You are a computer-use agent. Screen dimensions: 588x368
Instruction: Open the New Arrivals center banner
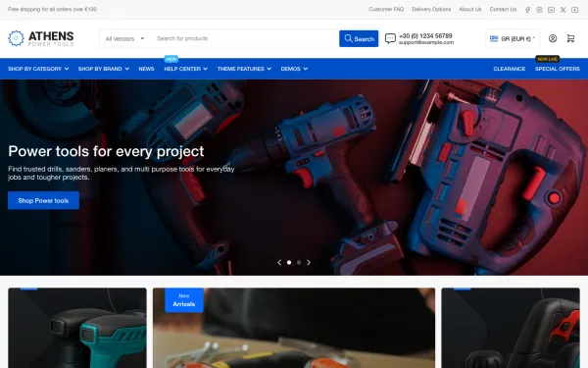pyautogui.click(x=294, y=328)
